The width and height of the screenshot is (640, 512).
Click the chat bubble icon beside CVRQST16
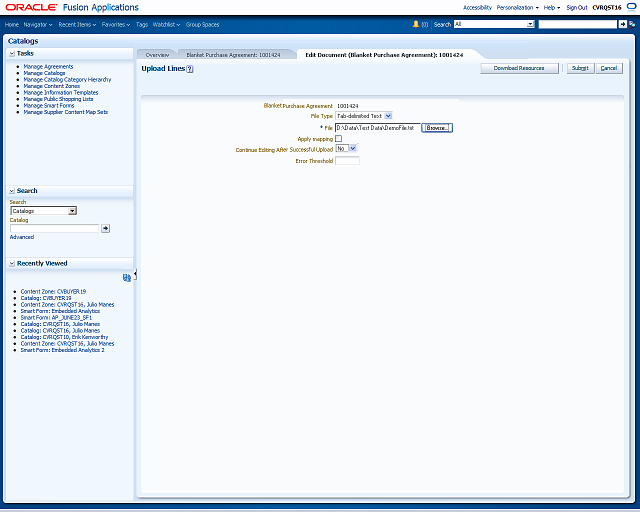tap(631, 7)
